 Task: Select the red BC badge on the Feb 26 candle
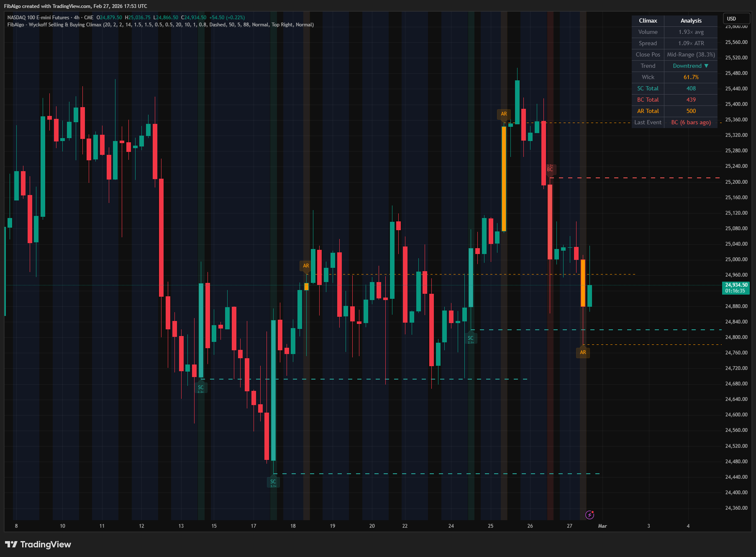550,169
